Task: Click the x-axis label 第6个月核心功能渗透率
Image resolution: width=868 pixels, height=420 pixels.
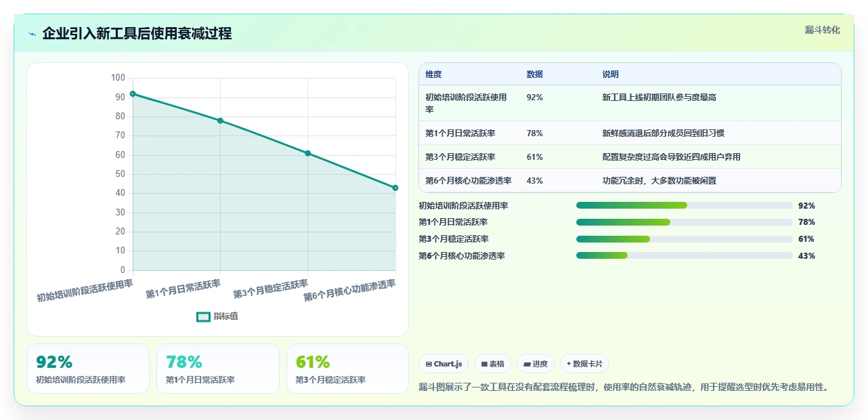Action: point(349,291)
